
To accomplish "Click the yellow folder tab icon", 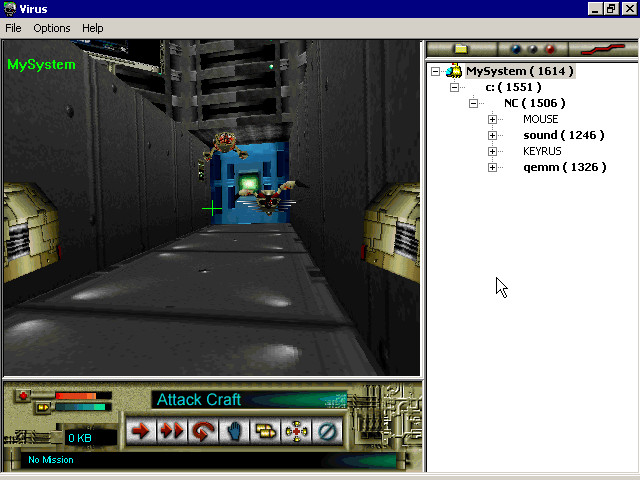I will click(x=461, y=49).
